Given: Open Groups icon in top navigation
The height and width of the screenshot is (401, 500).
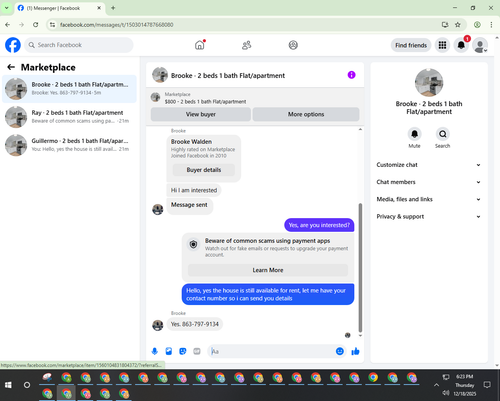Looking at the screenshot, I should point(293,45).
